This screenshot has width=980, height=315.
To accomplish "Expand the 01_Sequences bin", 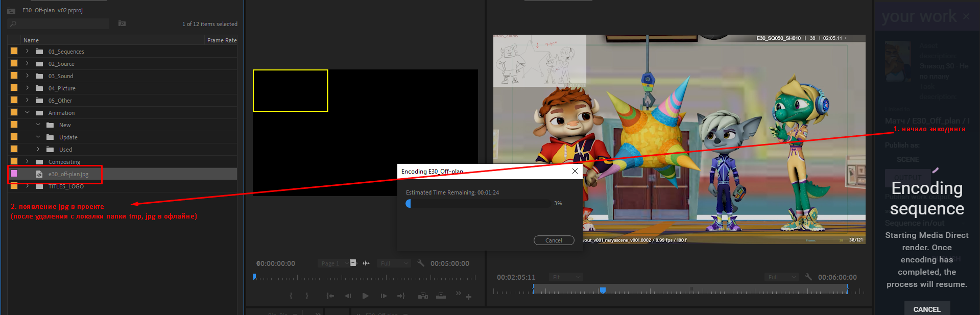I will point(28,51).
